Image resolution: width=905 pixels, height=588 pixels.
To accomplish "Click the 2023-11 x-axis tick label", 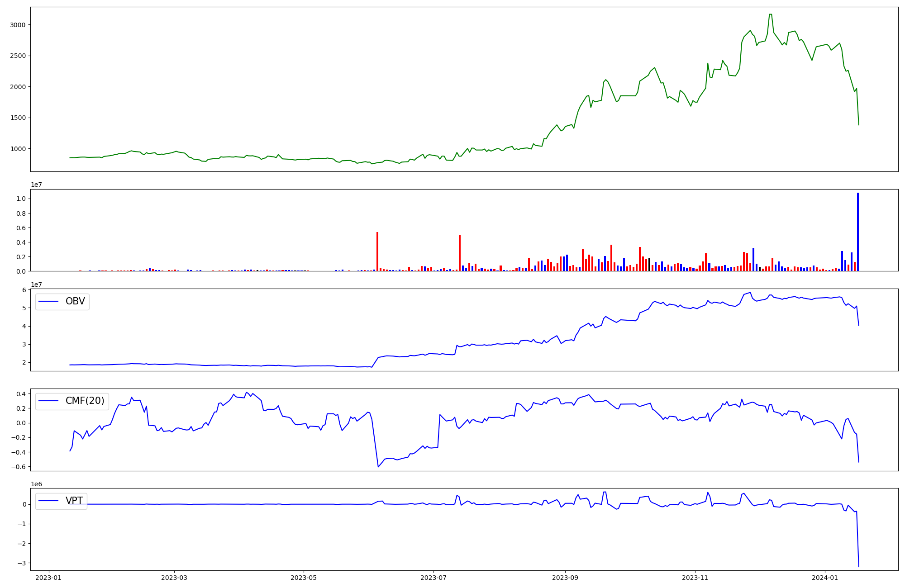I will click(x=695, y=578).
